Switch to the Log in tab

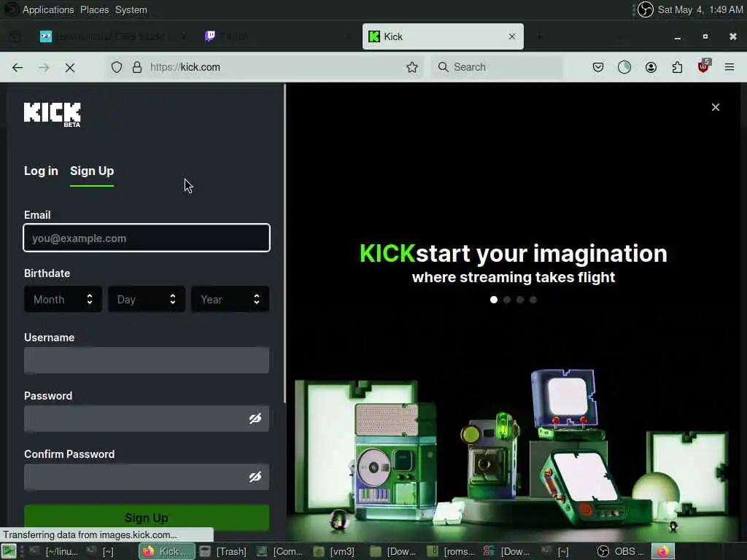tap(41, 171)
